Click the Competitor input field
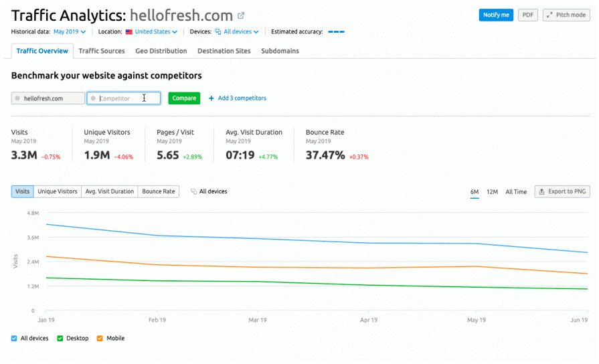 pyautogui.click(x=124, y=98)
